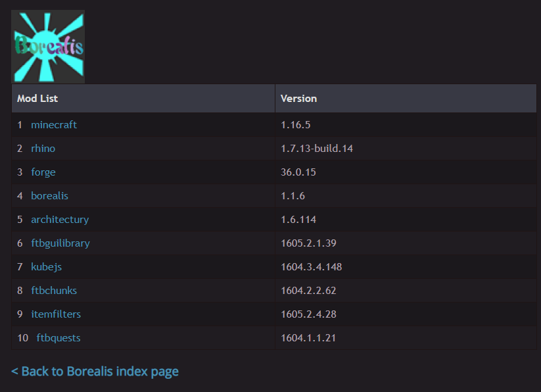Click the 36.0.15 forge version cell
The width and height of the screenshot is (541, 392).
[298, 172]
